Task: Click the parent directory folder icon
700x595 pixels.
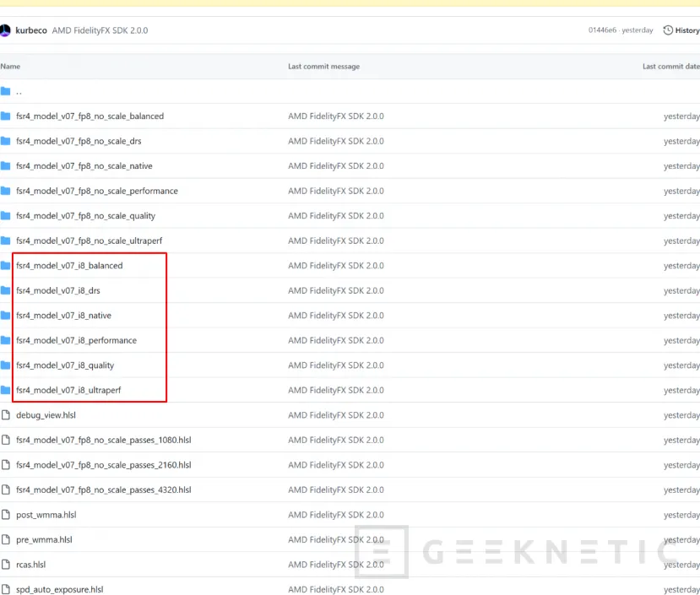Action: tap(6, 91)
